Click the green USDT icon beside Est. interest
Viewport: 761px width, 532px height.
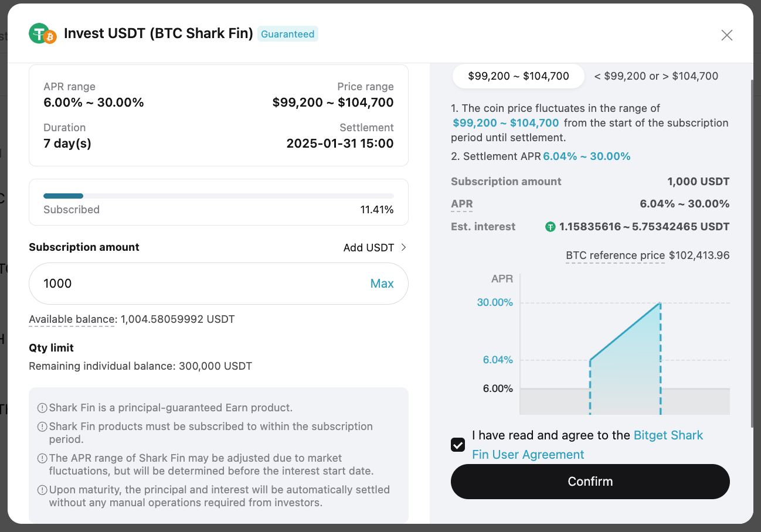point(550,227)
